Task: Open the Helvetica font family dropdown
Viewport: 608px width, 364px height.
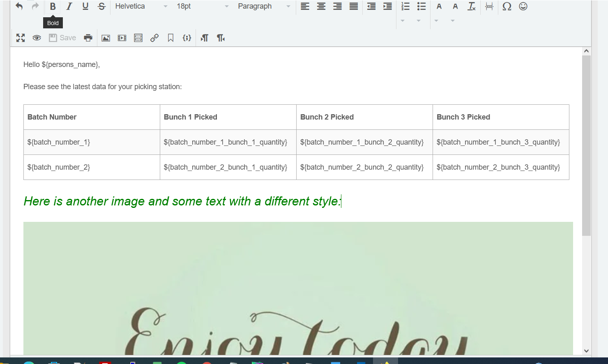Action: pyautogui.click(x=141, y=6)
